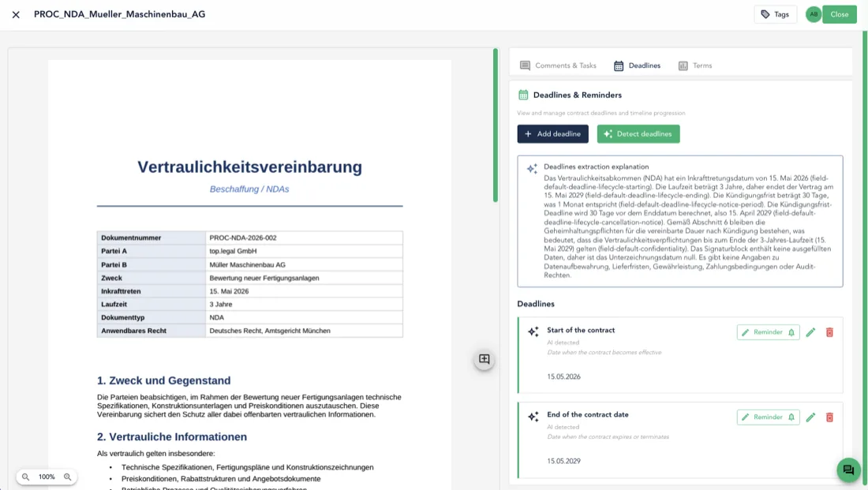868x490 pixels.
Task: Click the 2. Vertrauliche Informationen heading
Action: [x=172, y=437]
